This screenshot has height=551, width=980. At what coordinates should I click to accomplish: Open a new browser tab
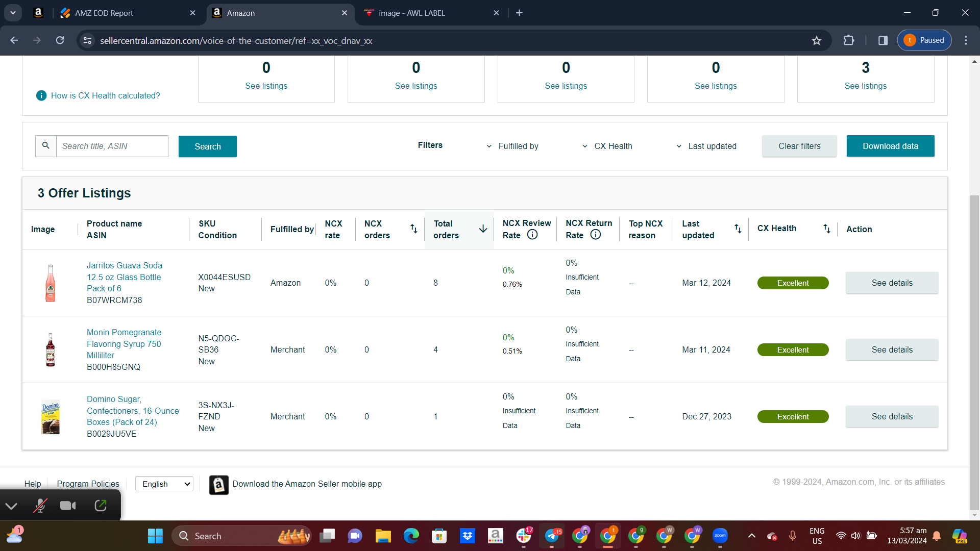(x=519, y=13)
